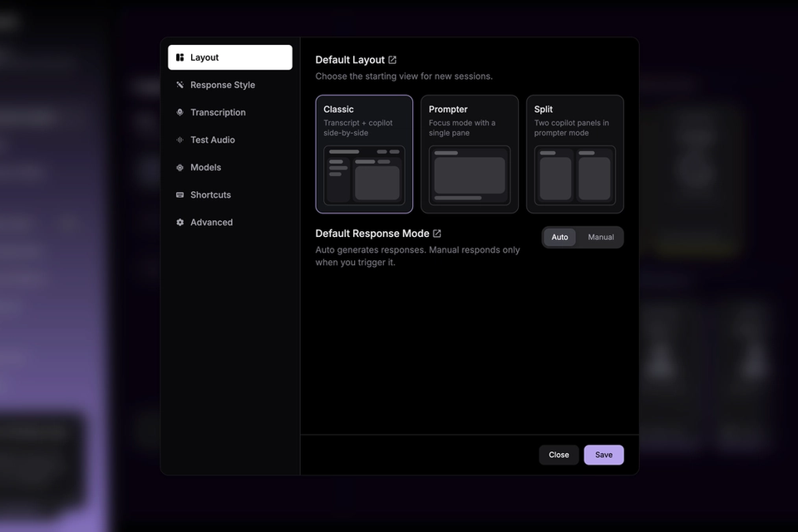This screenshot has height=532, width=798.
Task: Open the Shortcuts tab
Action: (x=230, y=195)
